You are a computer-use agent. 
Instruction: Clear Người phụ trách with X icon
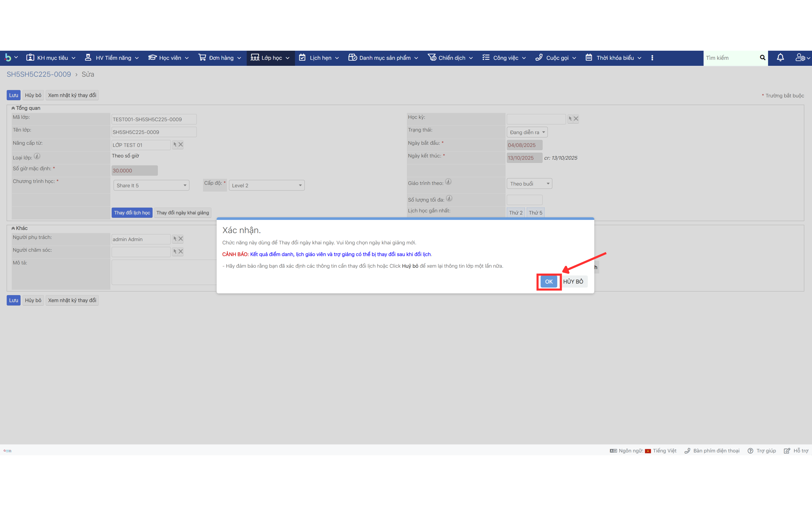(x=181, y=239)
